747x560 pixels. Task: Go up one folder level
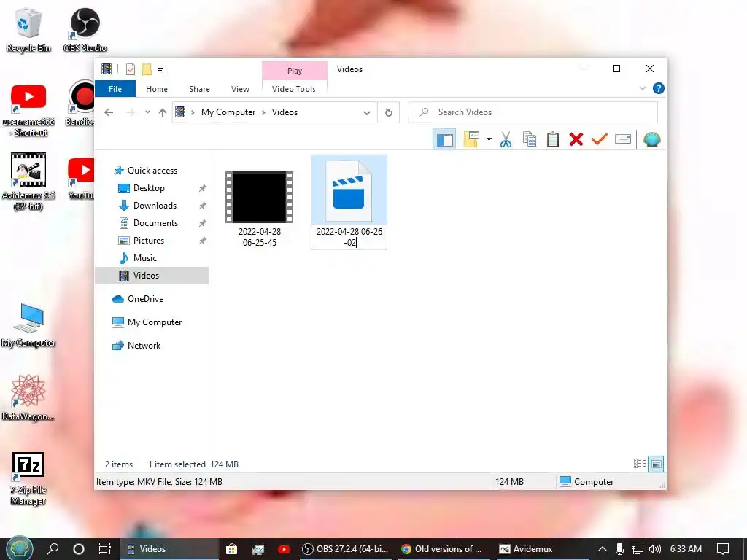tap(163, 112)
